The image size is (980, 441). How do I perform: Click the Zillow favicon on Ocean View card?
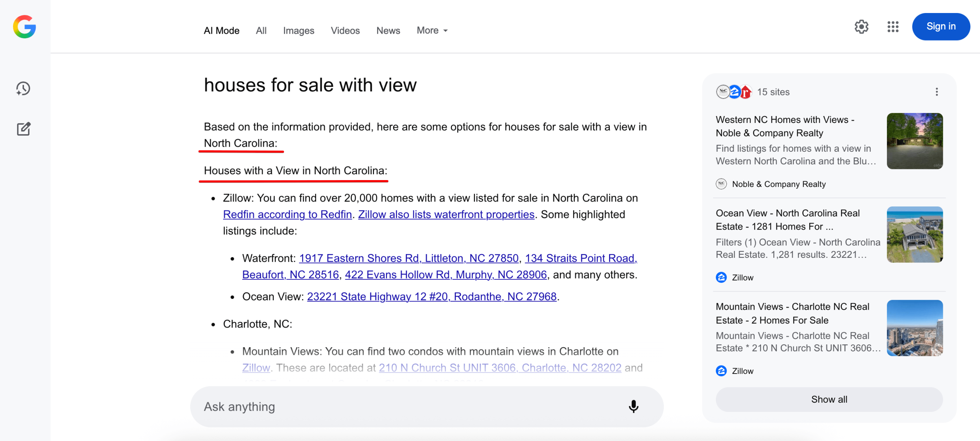(721, 277)
